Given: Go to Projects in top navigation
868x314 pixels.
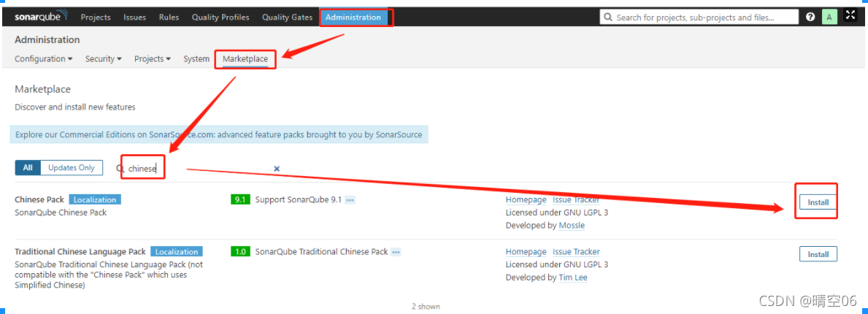Looking at the screenshot, I should (96, 18).
